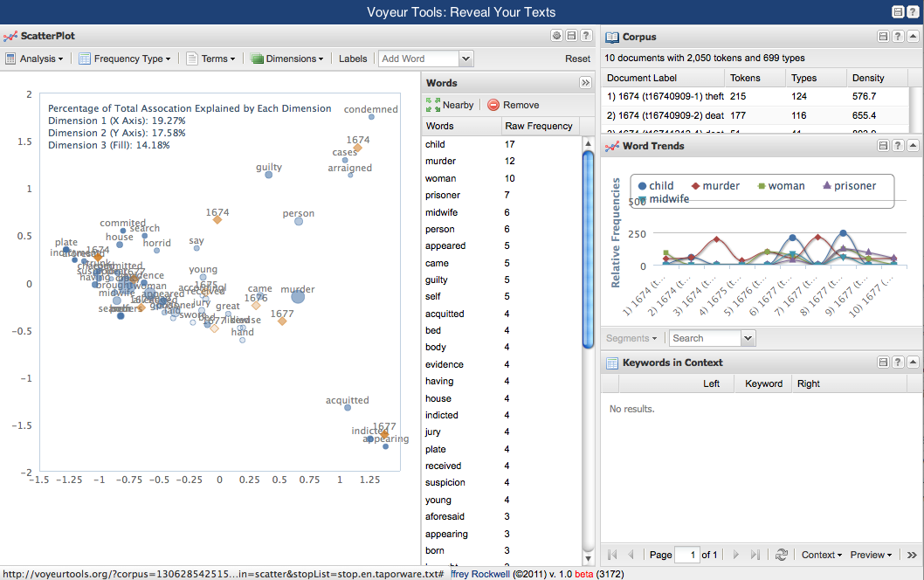Open the Dimensions dropdown menu
924x580 pixels.
click(287, 59)
